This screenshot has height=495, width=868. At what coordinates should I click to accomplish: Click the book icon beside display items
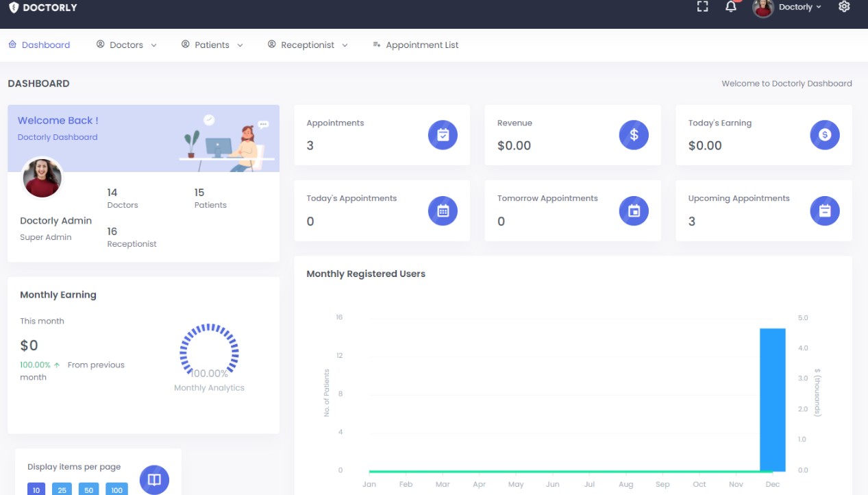pos(154,479)
